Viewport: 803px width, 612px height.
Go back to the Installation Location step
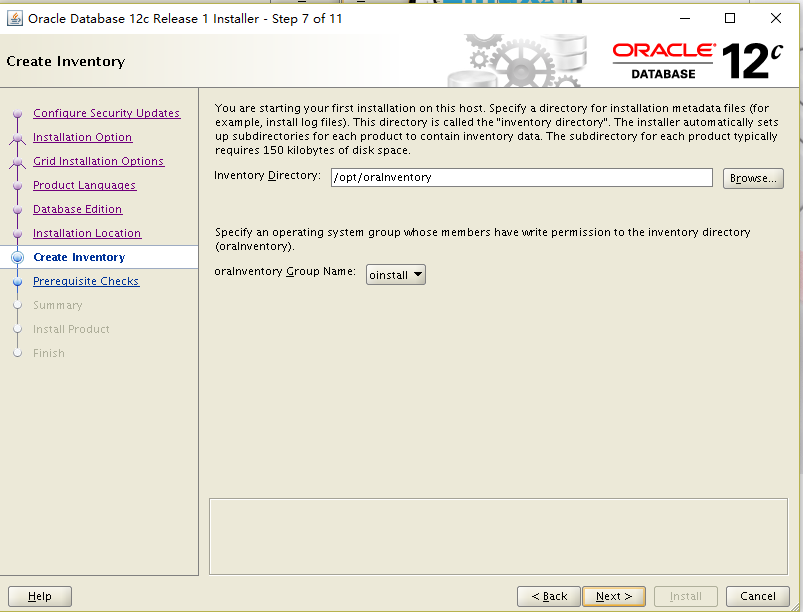pyautogui.click(x=87, y=234)
